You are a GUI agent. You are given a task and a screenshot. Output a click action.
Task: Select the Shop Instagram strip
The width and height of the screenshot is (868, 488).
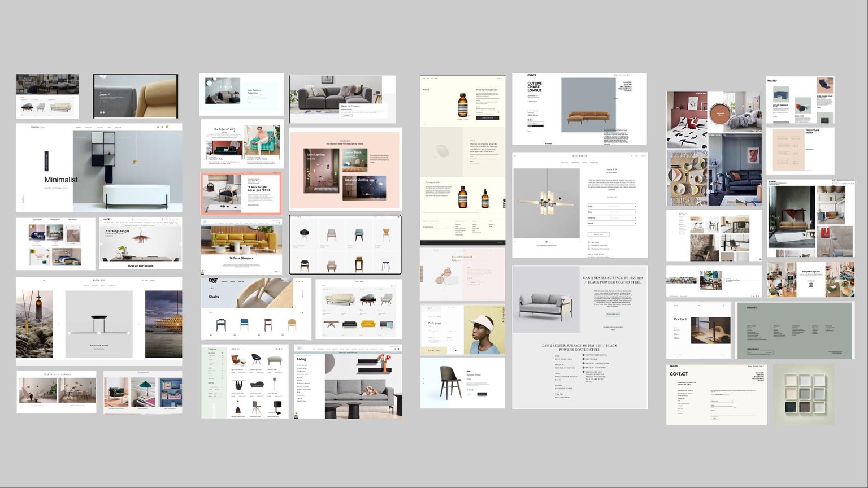811,279
